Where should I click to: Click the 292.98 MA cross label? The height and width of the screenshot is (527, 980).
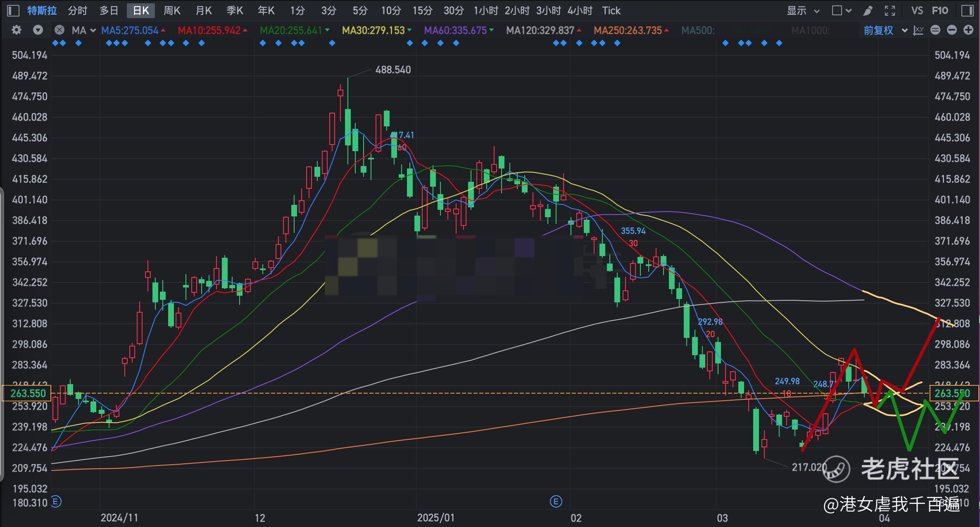coord(710,322)
